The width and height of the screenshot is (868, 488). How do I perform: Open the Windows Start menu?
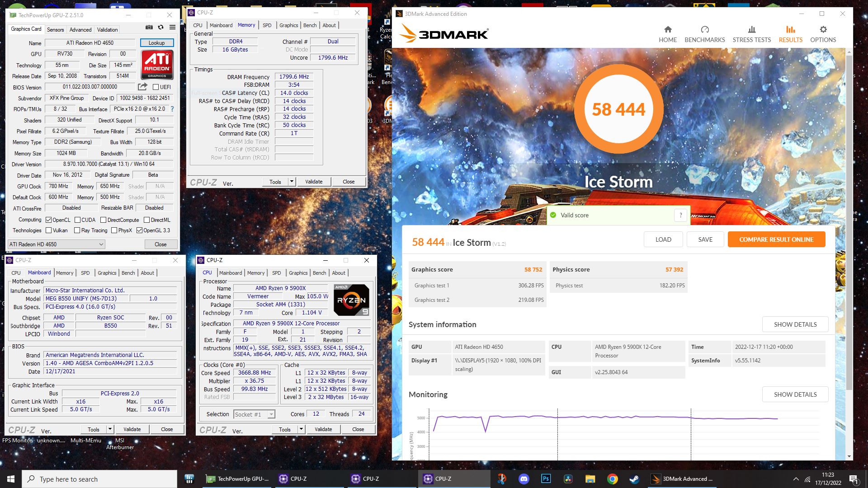click(11, 479)
